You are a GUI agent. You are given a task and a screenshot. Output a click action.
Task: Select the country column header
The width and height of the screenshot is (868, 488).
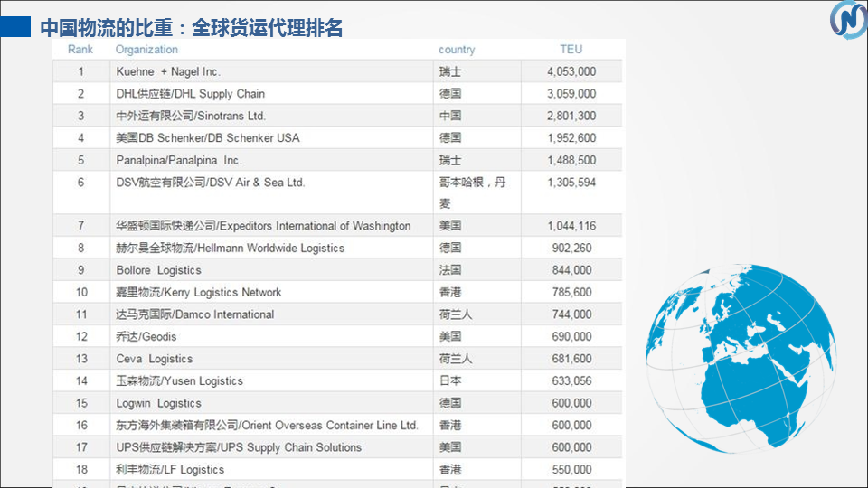[457, 50]
